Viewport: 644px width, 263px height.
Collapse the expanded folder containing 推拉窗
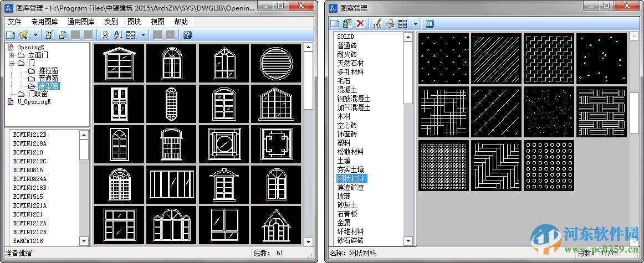click(x=11, y=63)
